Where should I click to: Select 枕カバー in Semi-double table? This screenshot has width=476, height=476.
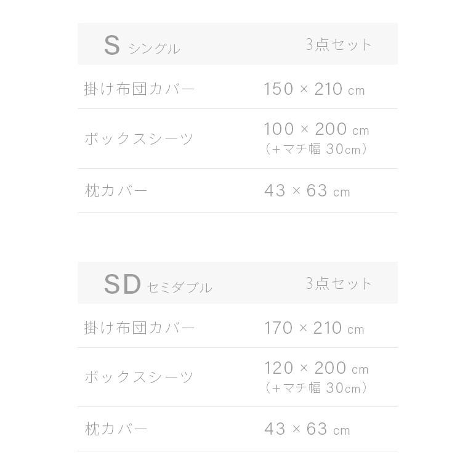point(116,429)
